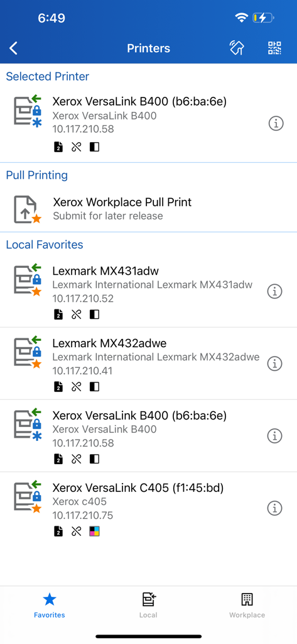Select Xerox VersaLink C405 (f1:45:bd)
Screen dimensions: 297x644
(148, 508)
